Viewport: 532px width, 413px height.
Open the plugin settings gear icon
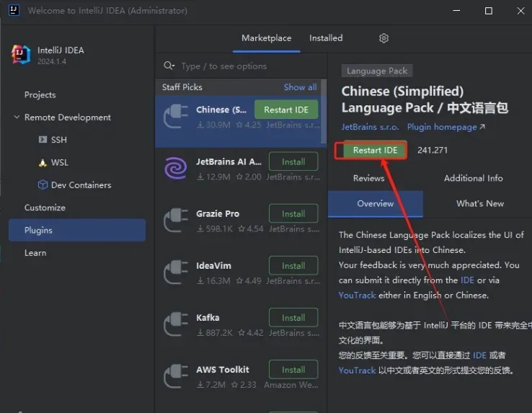click(384, 38)
